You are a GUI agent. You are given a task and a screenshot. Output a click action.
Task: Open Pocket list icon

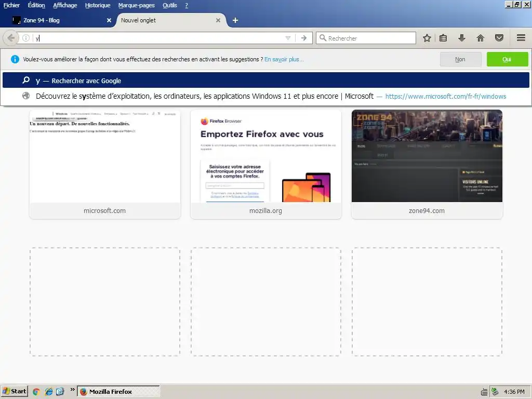coord(499,37)
